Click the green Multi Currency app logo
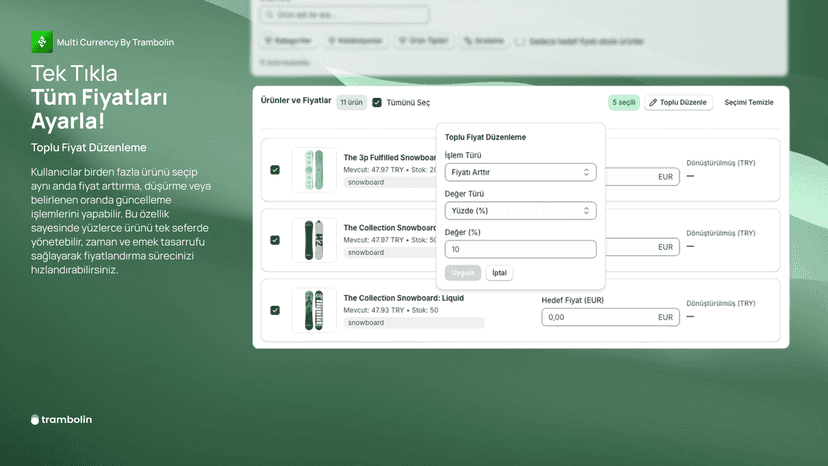 point(42,42)
